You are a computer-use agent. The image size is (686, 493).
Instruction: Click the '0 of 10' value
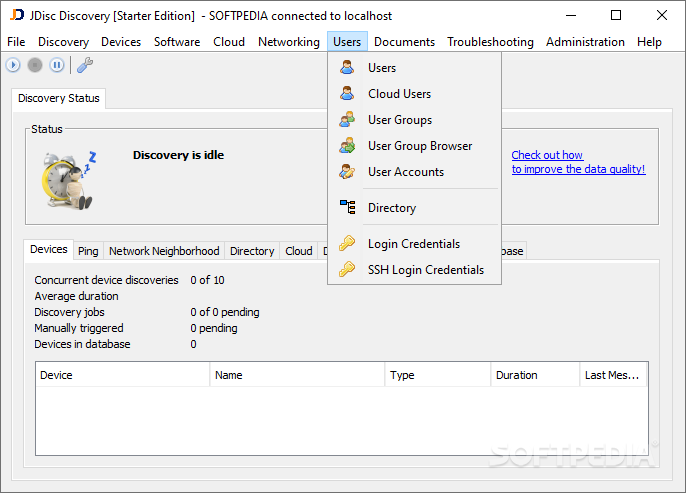[x=207, y=280]
